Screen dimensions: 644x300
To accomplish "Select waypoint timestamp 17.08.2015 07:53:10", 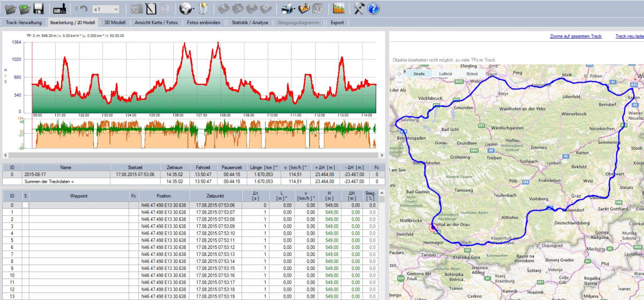I will click(216, 233).
